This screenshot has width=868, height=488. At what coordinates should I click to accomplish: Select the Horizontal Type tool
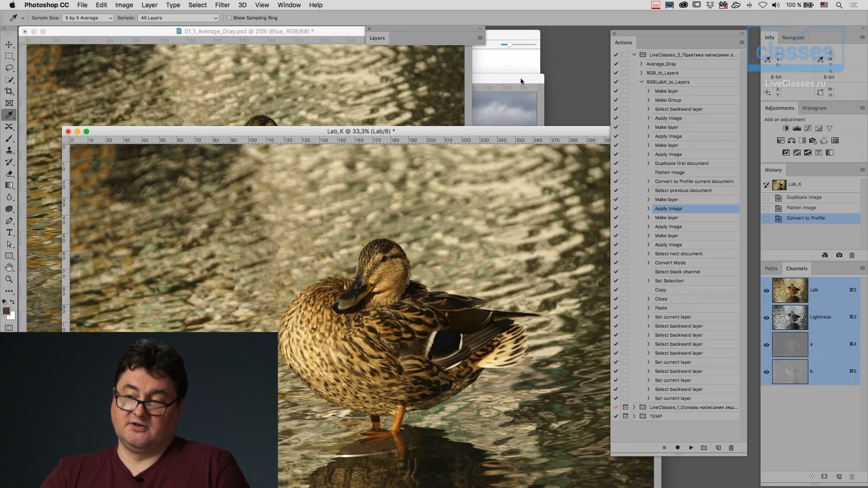tap(9, 232)
